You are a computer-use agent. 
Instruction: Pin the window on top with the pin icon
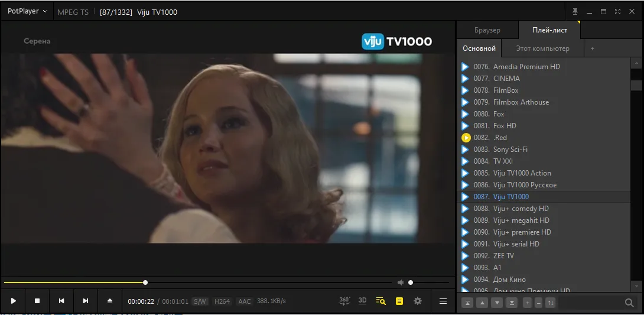[576, 11]
